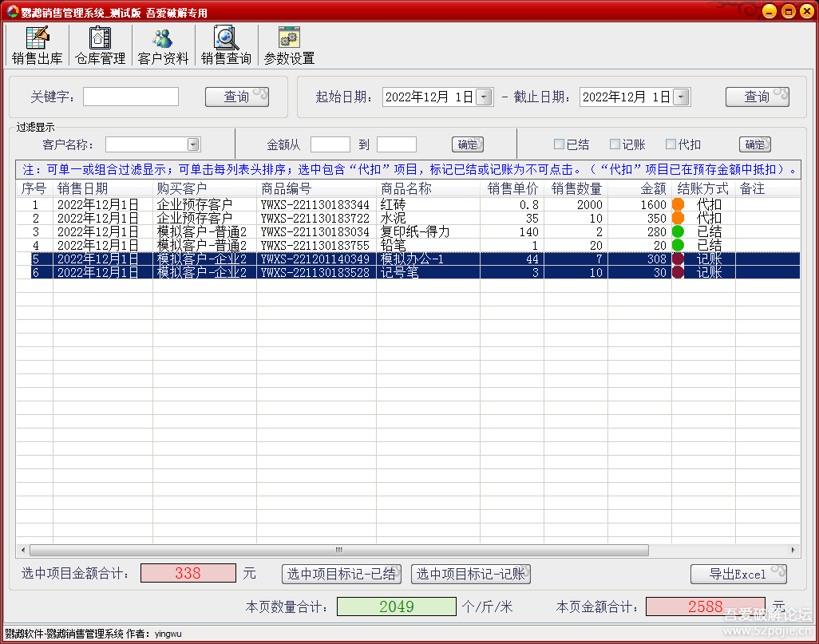Open the 客户资料 (customer data) module

(161, 44)
